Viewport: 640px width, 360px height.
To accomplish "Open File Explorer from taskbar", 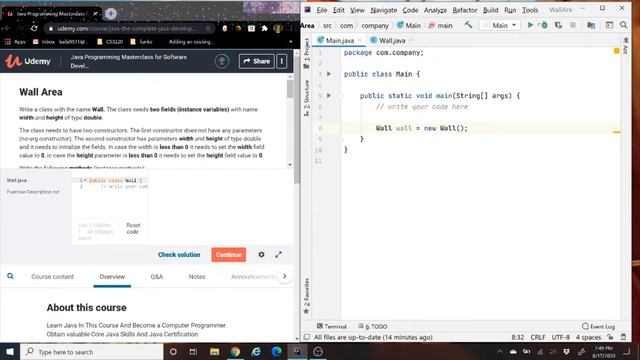I will [214, 351].
